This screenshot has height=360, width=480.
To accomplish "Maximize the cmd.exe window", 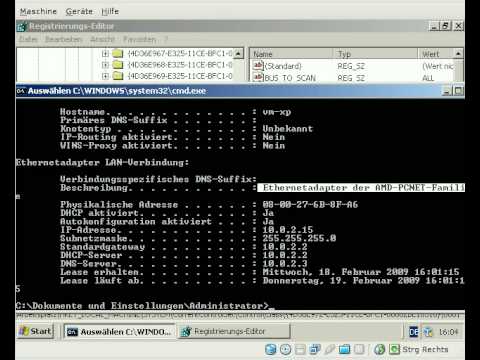I will click(x=458, y=91).
